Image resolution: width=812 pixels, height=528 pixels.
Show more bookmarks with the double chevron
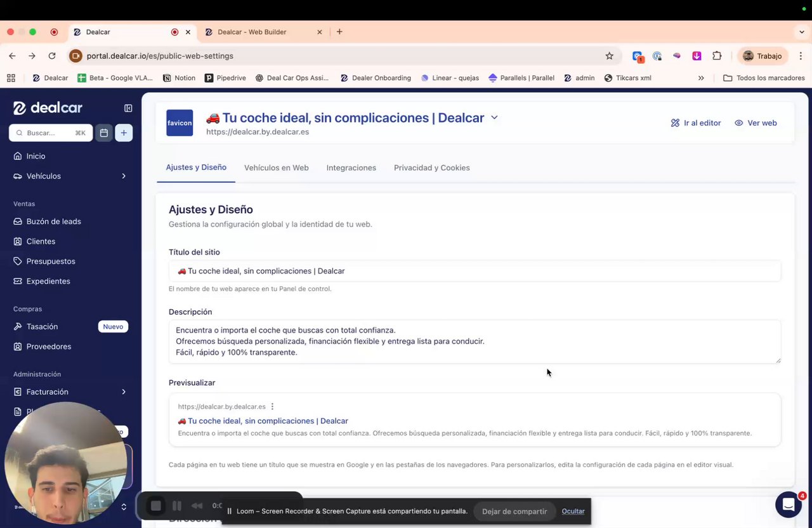click(x=701, y=78)
